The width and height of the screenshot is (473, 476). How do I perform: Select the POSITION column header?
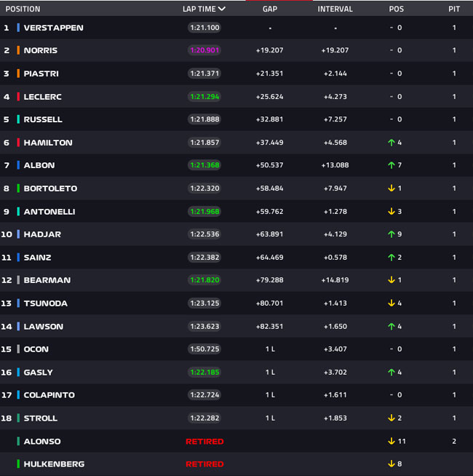22,9
